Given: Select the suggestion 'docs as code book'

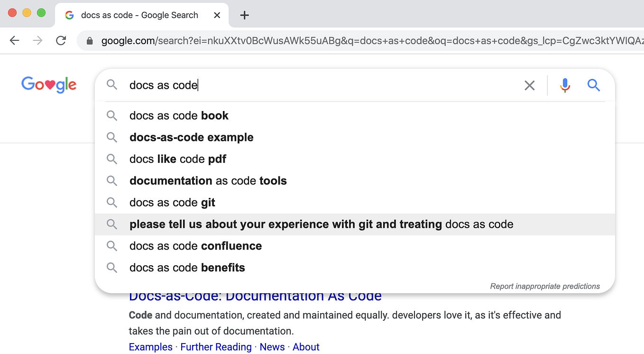Looking at the screenshot, I should [179, 115].
